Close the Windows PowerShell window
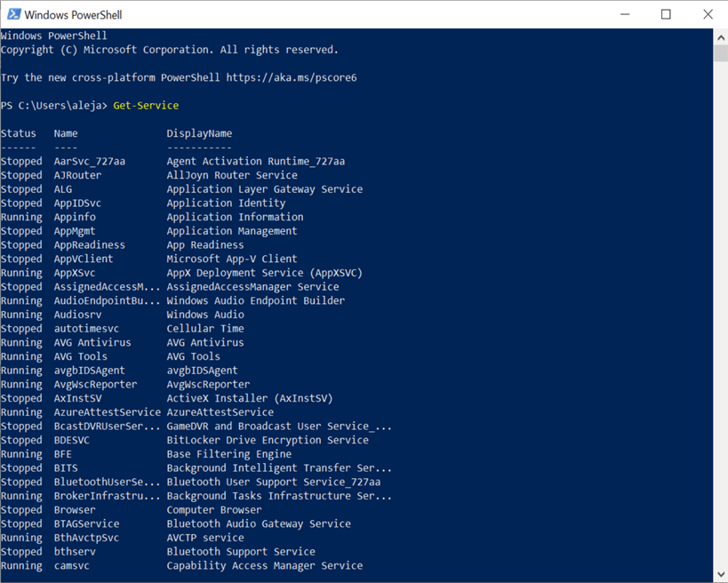 pyautogui.click(x=708, y=14)
